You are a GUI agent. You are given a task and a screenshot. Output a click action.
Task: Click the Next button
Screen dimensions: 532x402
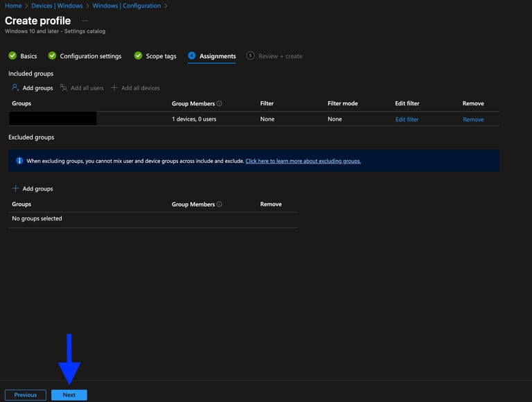pyautogui.click(x=69, y=395)
